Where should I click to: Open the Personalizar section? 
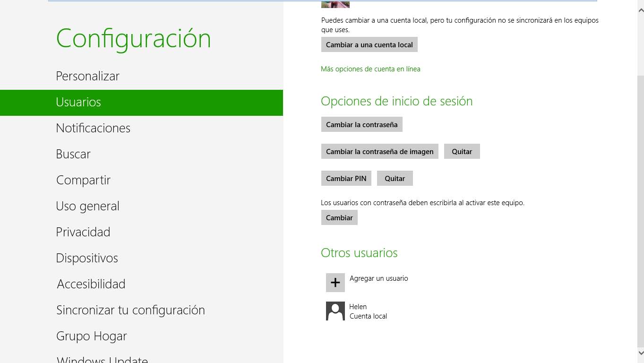click(87, 76)
